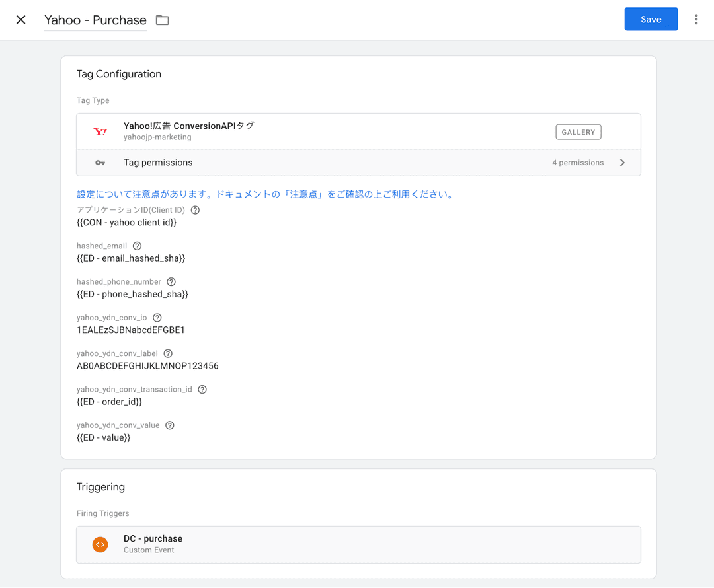Open help for yahoo_ydn_conv_transaction_id field

click(202, 389)
